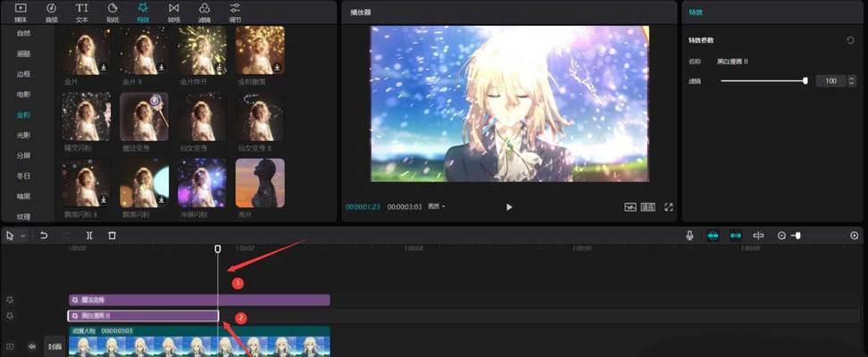Reset the effect parameters
Viewport: 868px width, 357px height.
click(x=850, y=40)
